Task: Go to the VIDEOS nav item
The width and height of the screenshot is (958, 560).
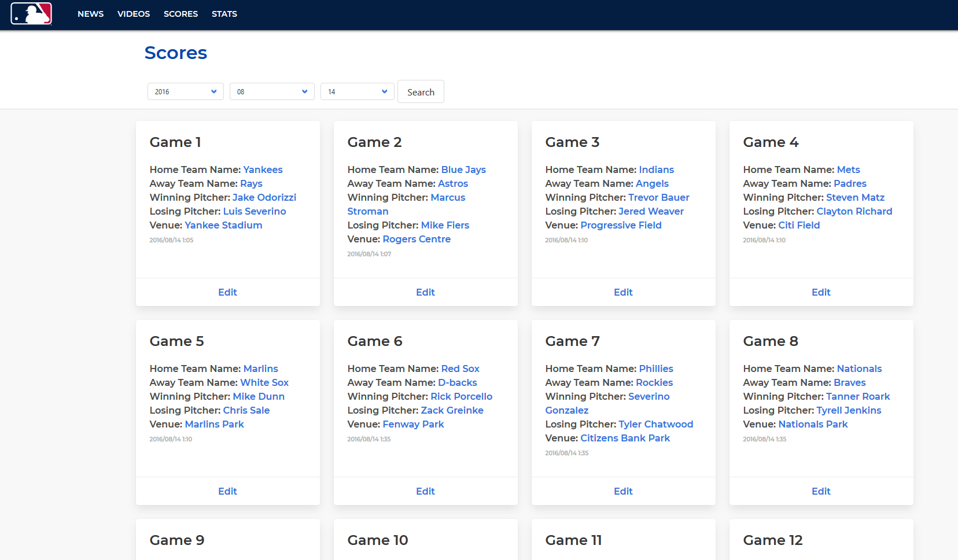Action: pyautogui.click(x=134, y=14)
